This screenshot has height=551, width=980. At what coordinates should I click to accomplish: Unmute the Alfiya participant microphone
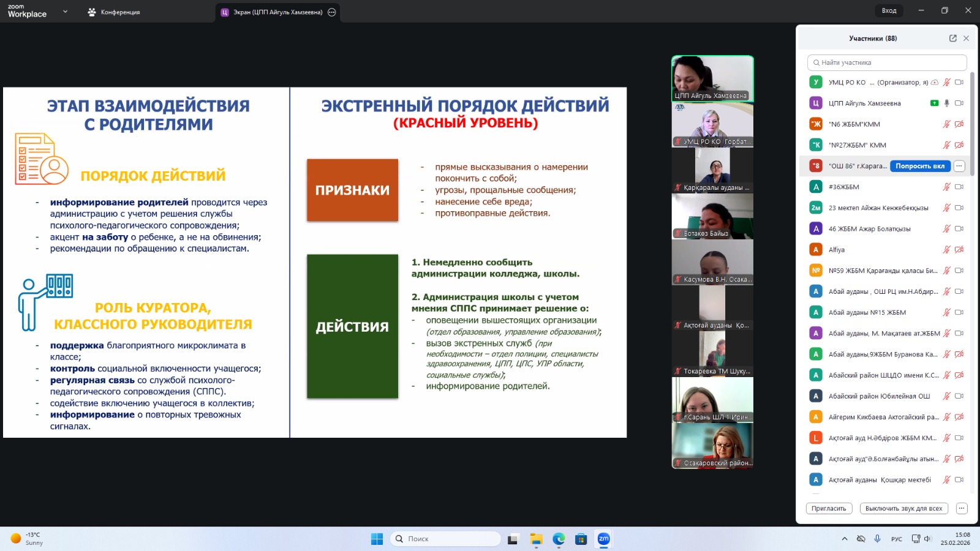pyautogui.click(x=946, y=250)
